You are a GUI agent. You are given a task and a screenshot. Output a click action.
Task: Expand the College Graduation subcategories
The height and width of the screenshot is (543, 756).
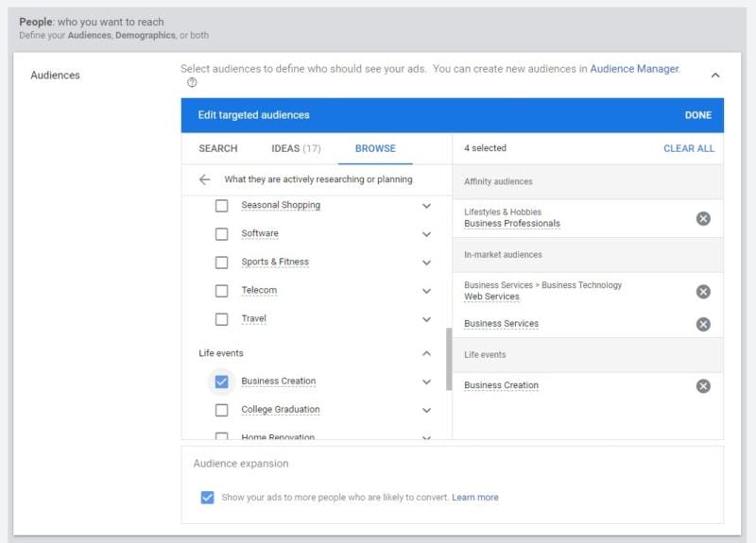click(427, 410)
